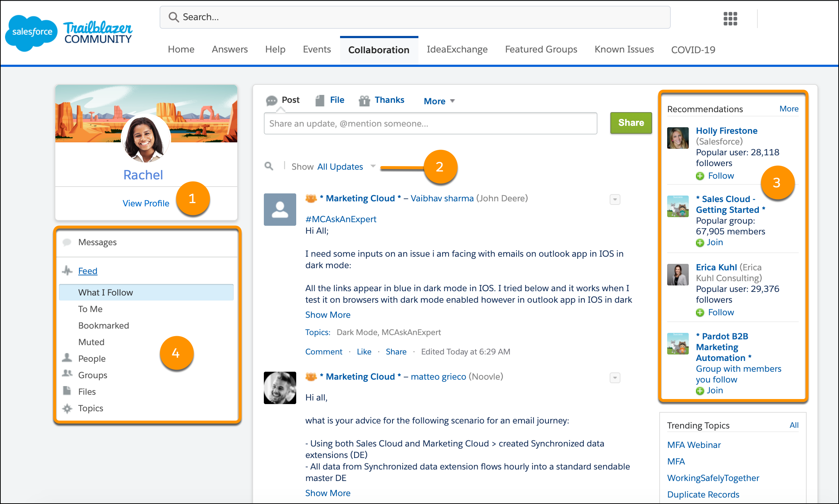Open the Duplicate Records trending topic

(x=703, y=494)
